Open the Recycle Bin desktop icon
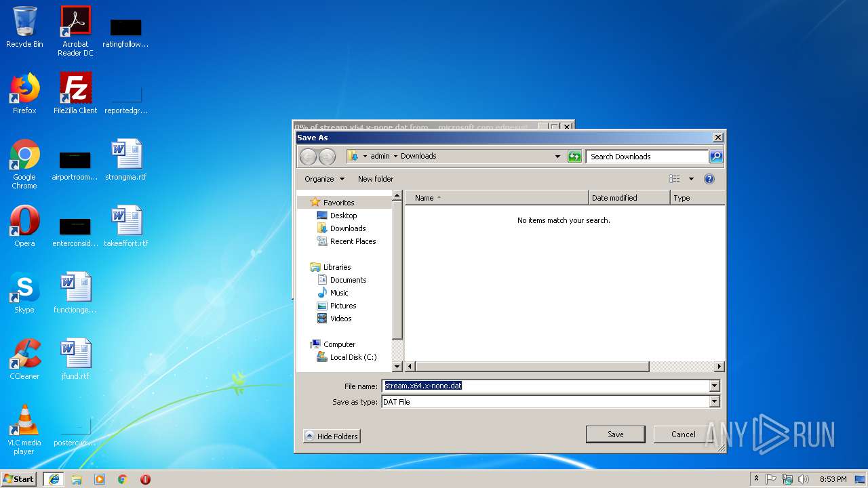Image resolution: width=868 pixels, height=488 pixels. pyautogui.click(x=24, y=28)
